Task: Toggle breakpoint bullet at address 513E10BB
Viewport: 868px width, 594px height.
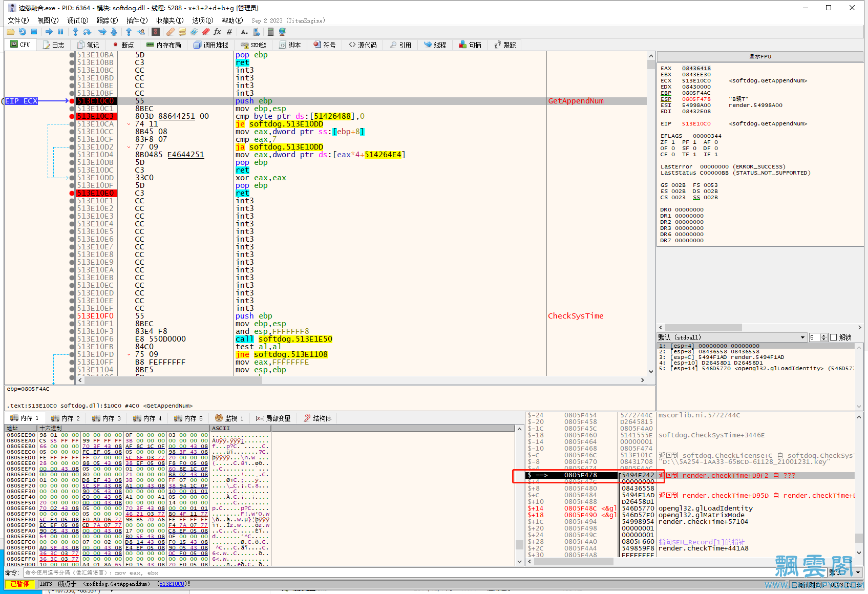Action: tap(72, 62)
